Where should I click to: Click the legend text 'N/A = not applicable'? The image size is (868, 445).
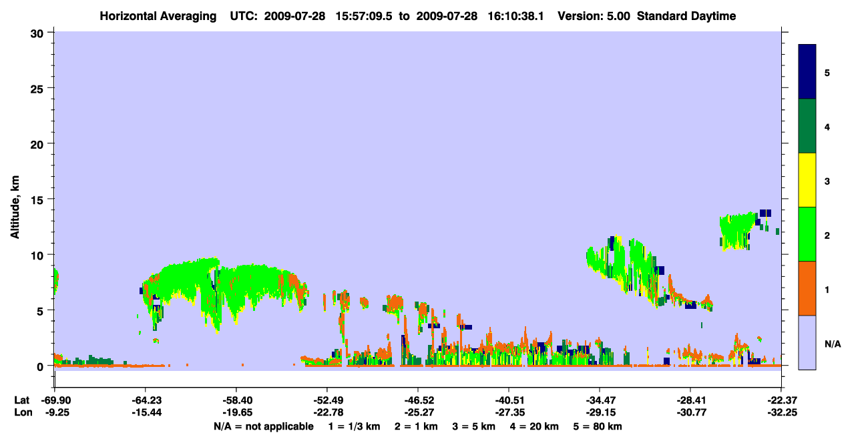point(263,426)
